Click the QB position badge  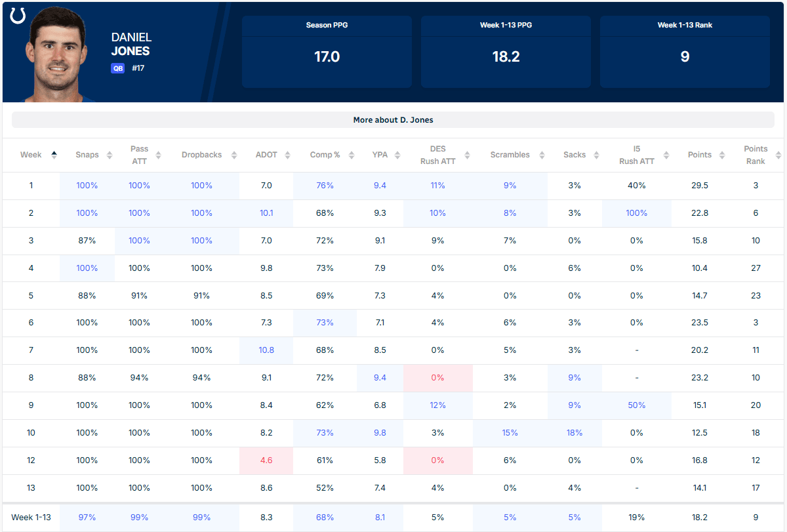click(x=118, y=68)
